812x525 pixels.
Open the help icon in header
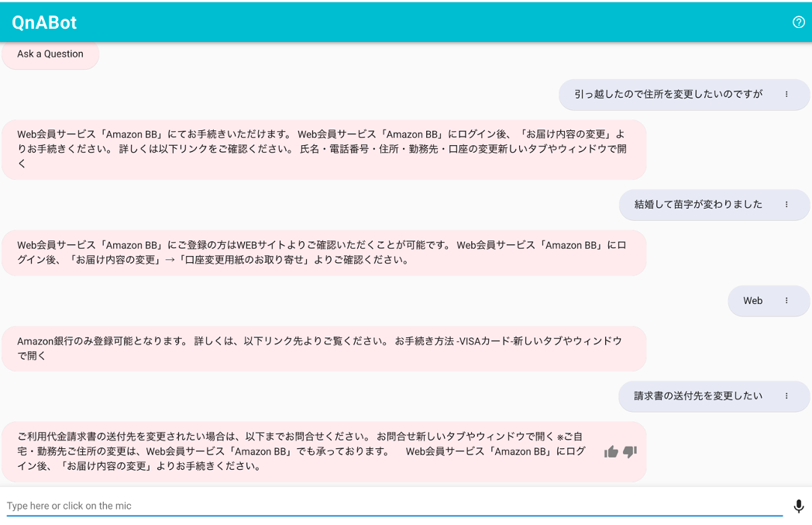point(799,22)
